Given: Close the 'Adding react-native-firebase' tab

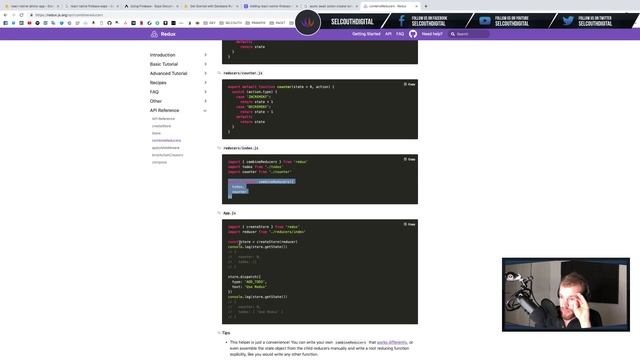Looking at the screenshot, I should (297, 6).
